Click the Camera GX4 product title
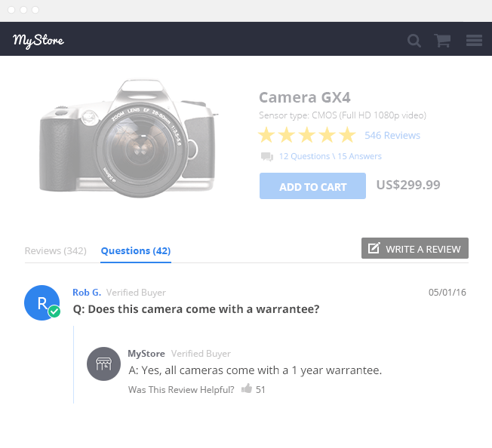This screenshot has height=448, width=492. pyautogui.click(x=304, y=97)
